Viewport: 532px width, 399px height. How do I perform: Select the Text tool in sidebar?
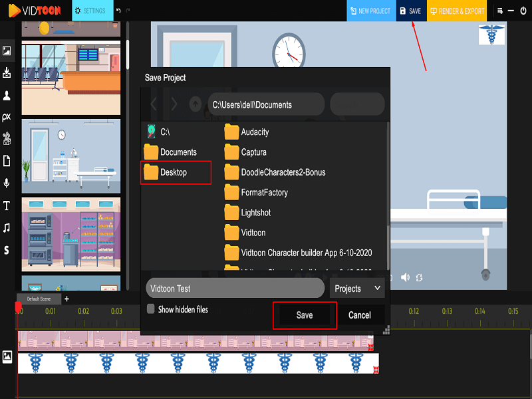click(7, 205)
